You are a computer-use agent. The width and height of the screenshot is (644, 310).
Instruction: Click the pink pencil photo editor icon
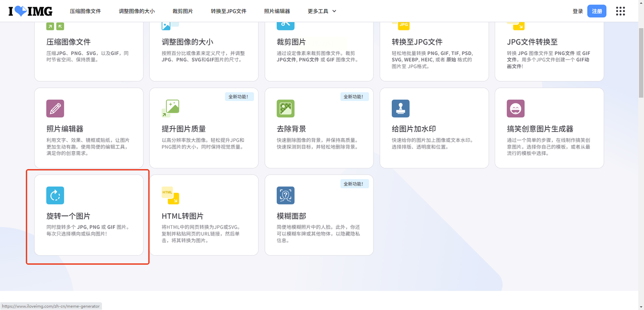(x=55, y=109)
